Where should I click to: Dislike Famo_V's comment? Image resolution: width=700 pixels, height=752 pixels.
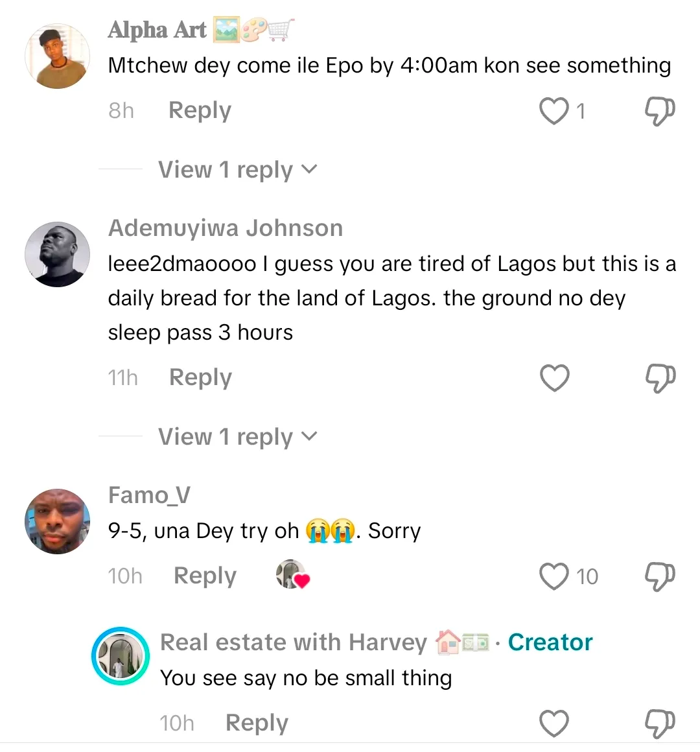(x=660, y=576)
